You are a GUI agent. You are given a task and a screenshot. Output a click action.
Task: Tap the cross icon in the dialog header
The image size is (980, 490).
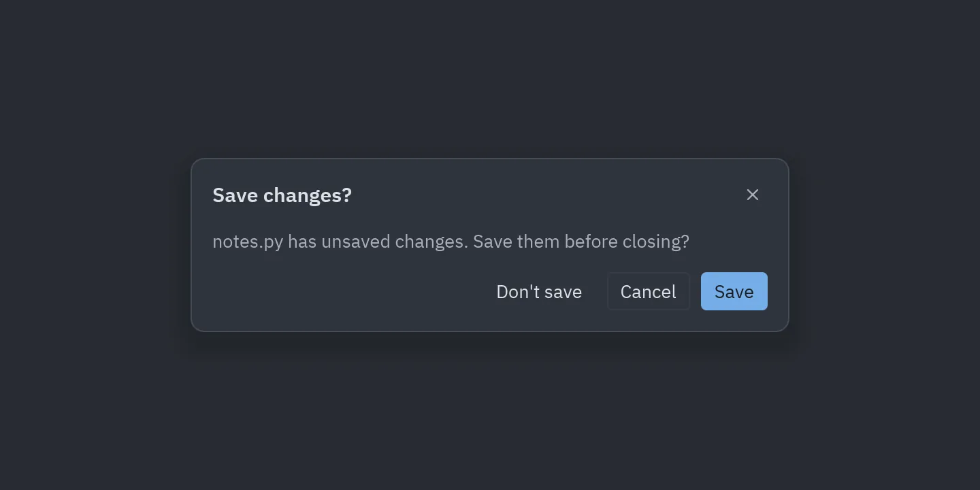[752, 195]
